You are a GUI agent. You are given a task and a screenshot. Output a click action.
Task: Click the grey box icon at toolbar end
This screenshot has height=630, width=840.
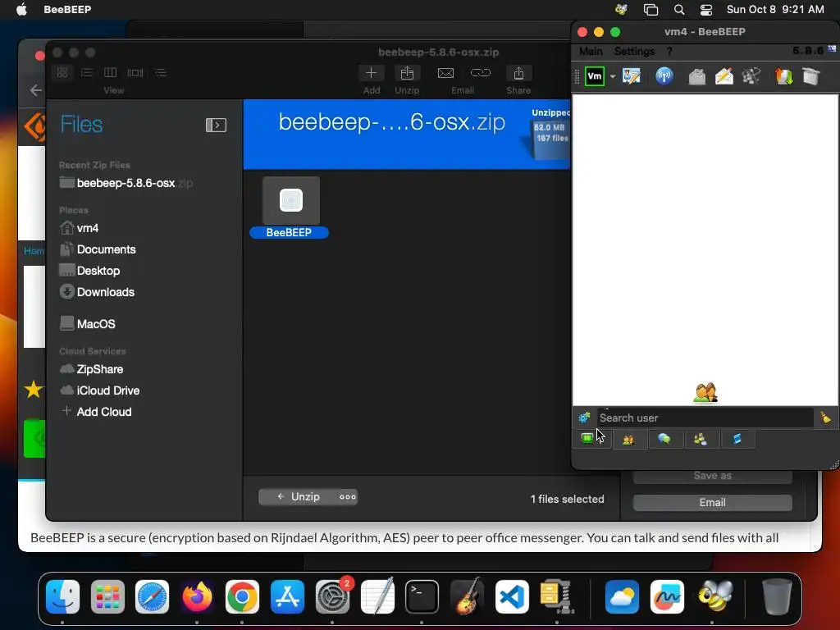(x=811, y=76)
